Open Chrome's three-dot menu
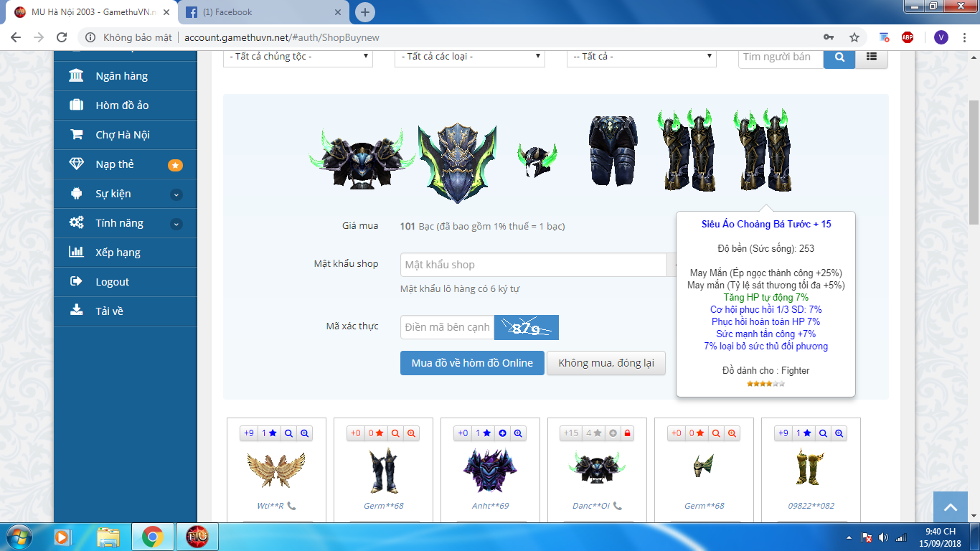The height and width of the screenshot is (551, 980). (965, 37)
